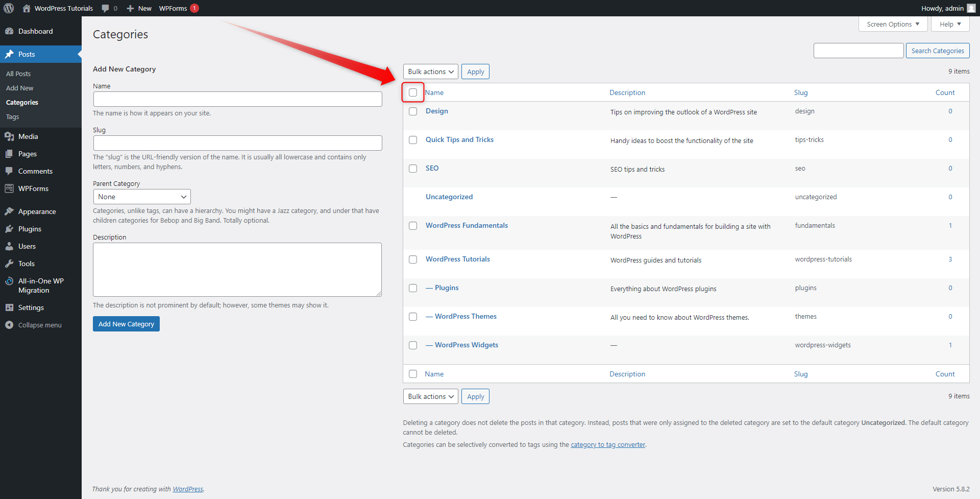Focus the category search input box

click(859, 51)
